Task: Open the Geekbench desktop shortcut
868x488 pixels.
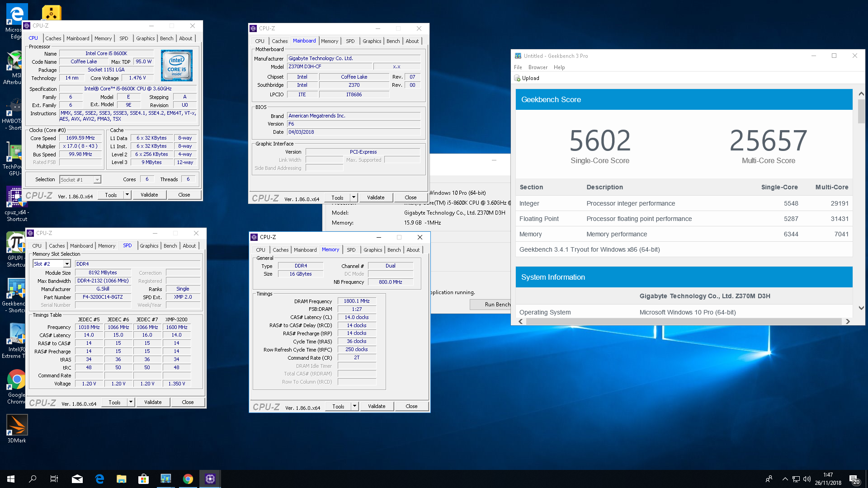Action: click(14, 296)
